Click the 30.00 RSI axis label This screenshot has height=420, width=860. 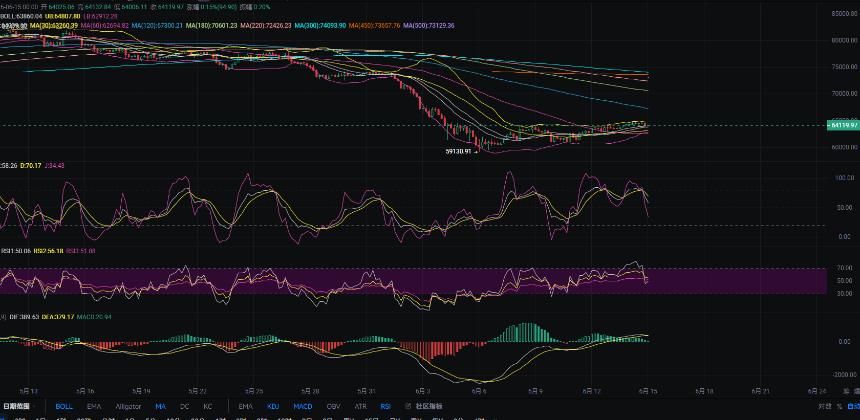click(846, 293)
